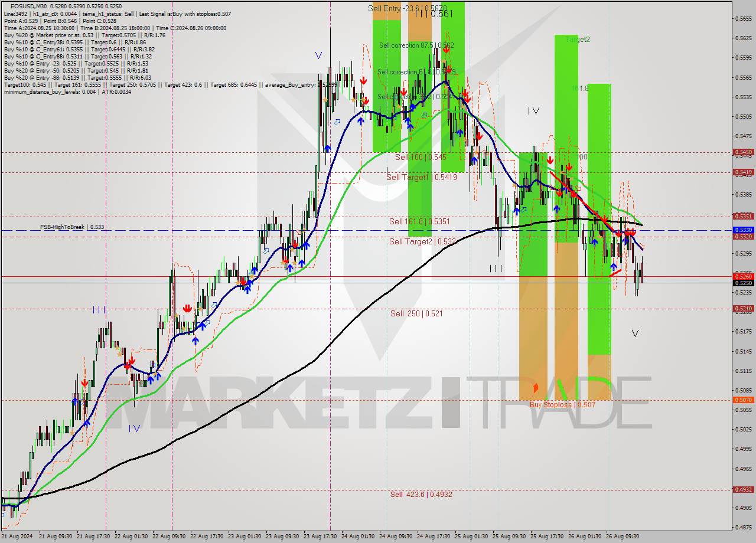Click '25 Aug 01:30' on the time axis

471,537
